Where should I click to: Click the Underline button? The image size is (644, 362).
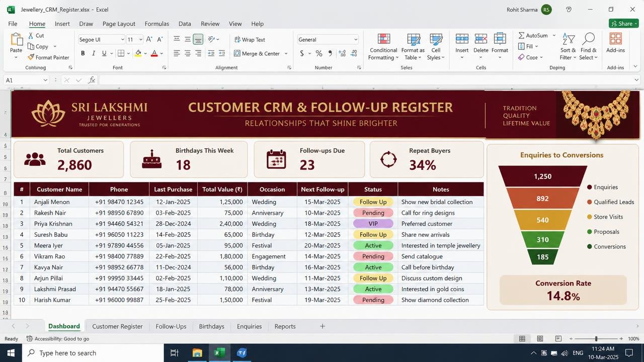pos(104,53)
